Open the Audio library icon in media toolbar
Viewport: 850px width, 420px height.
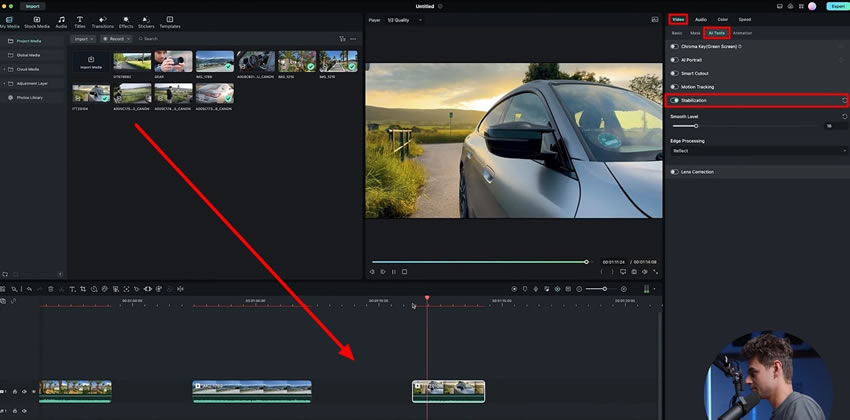(61, 22)
